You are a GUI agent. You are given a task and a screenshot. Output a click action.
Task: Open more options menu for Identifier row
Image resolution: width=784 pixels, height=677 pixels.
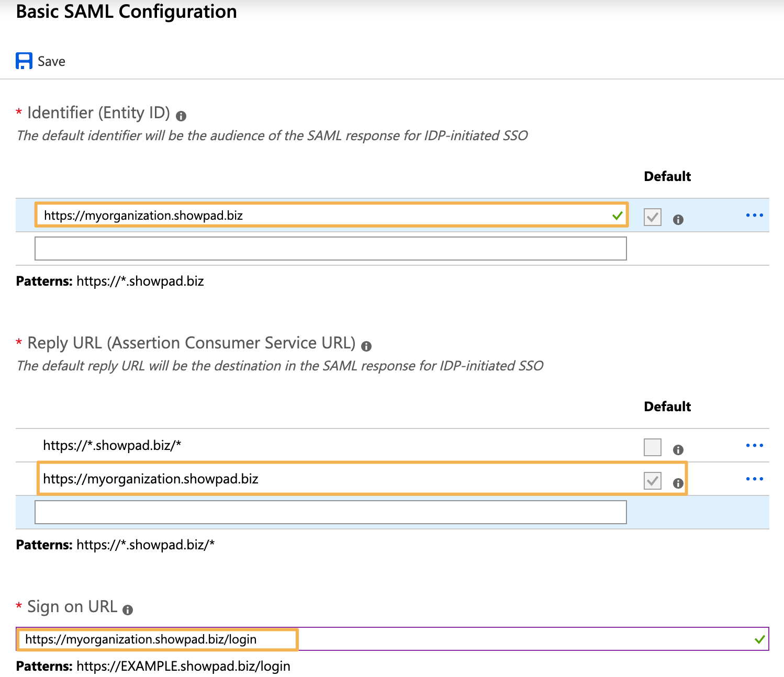755,215
